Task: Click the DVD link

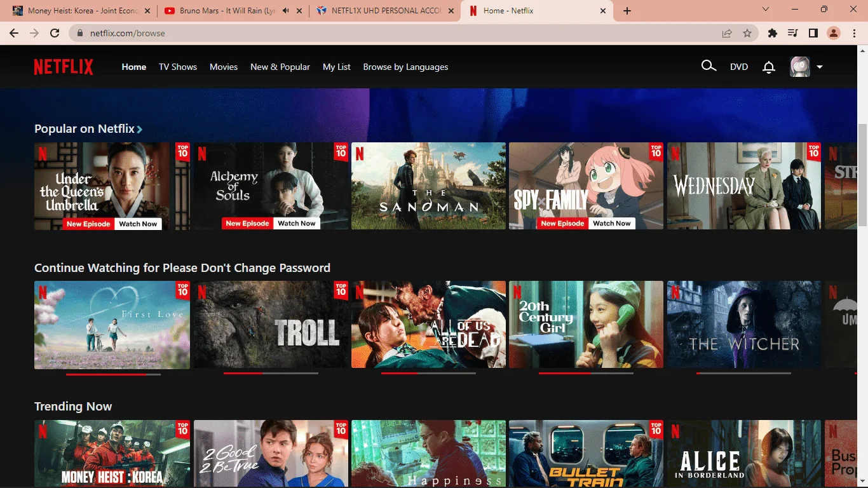Action: pyautogui.click(x=739, y=67)
